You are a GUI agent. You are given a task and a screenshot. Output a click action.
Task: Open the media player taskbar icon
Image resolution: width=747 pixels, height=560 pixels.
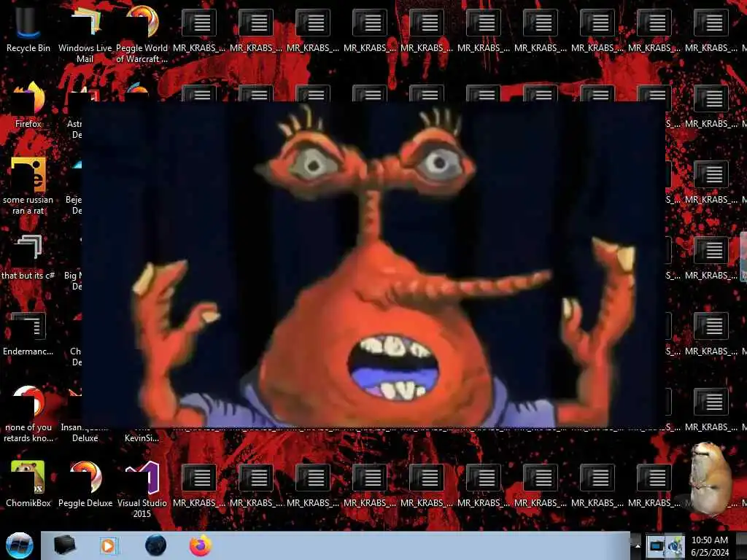point(109,545)
